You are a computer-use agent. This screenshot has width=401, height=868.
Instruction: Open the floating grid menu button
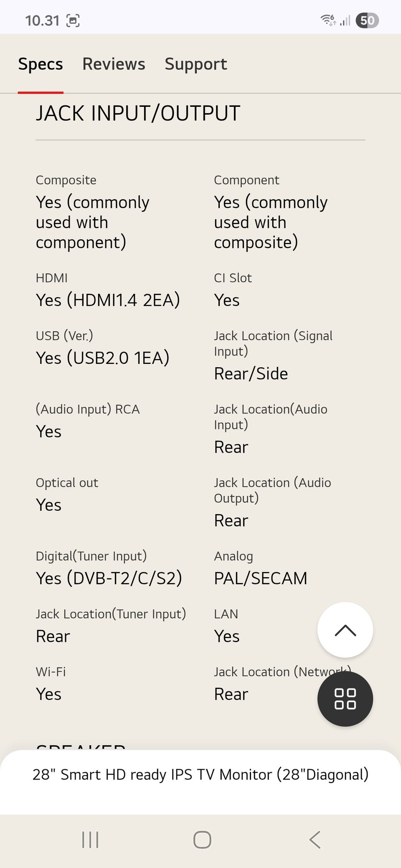coord(345,699)
